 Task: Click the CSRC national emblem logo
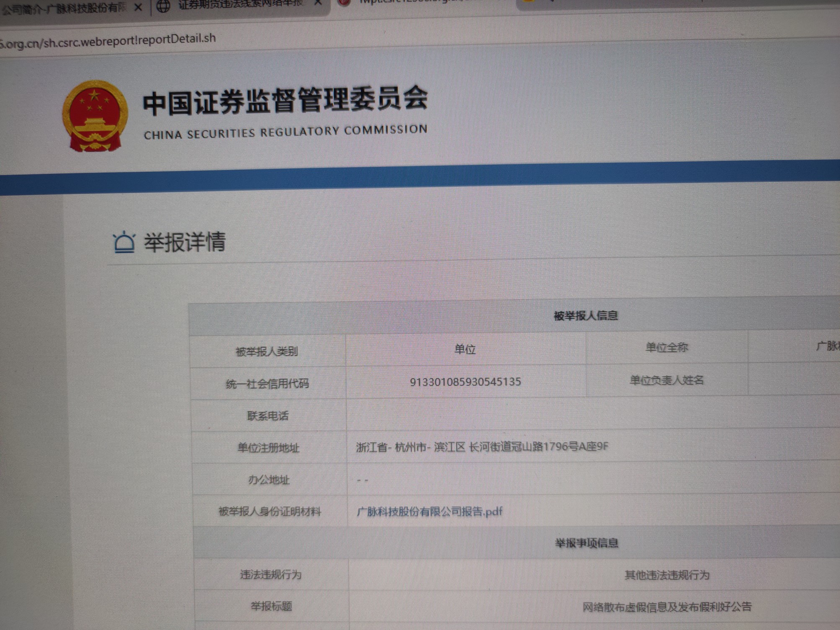coord(95,116)
